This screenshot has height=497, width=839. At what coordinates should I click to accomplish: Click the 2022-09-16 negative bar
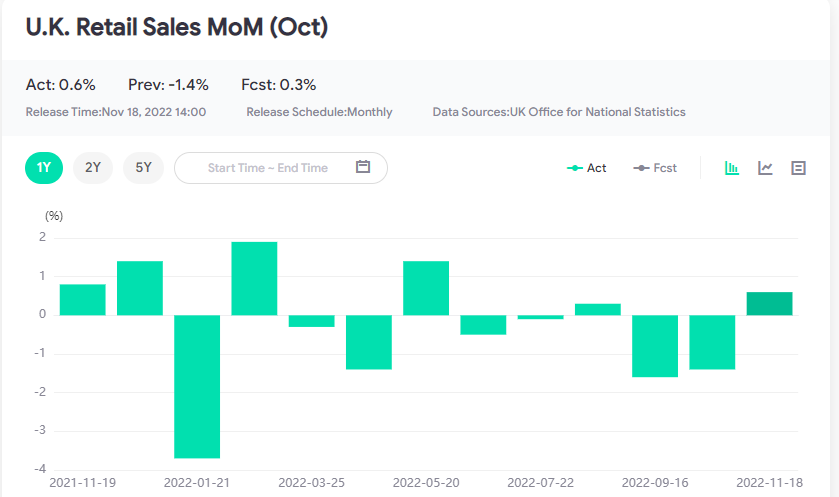coord(655,346)
